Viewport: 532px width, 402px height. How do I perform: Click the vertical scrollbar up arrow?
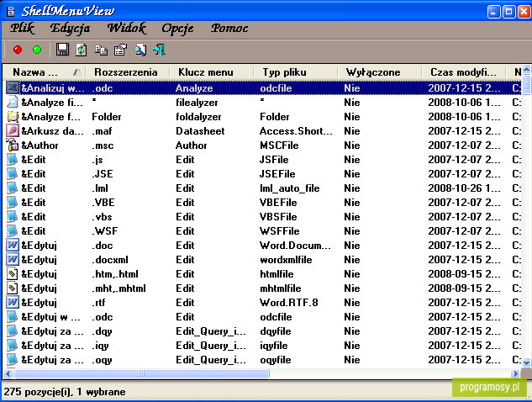click(x=526, y=70)
